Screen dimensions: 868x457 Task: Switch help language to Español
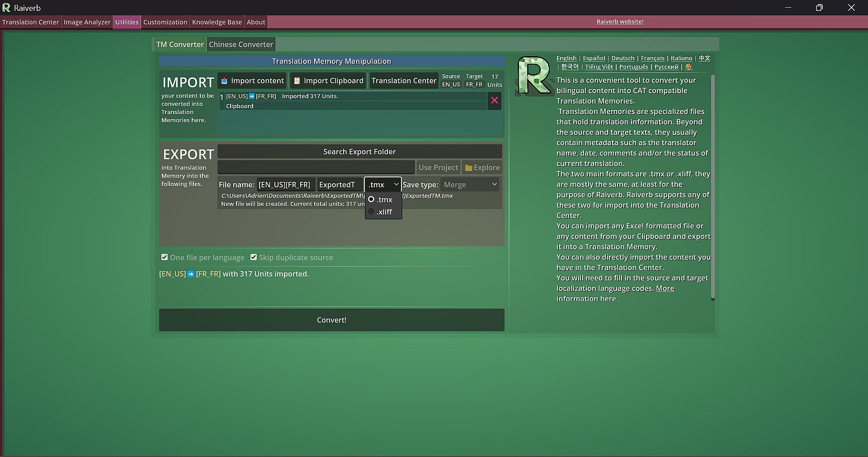[x=594, y=58]
